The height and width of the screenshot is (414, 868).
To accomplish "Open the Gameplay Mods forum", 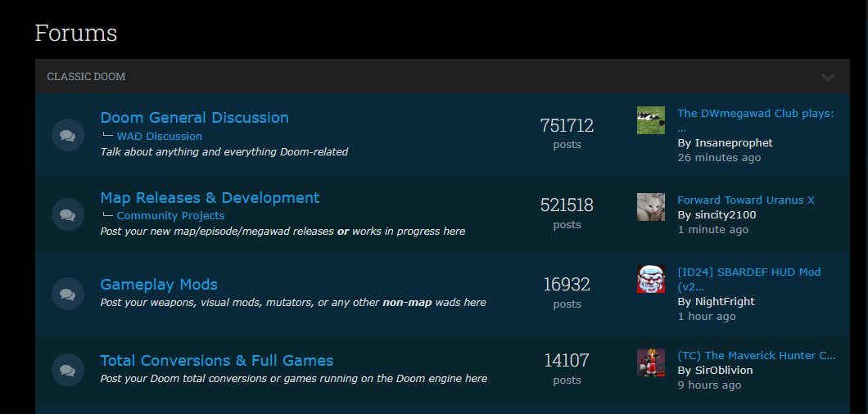I will pos(159,285).
